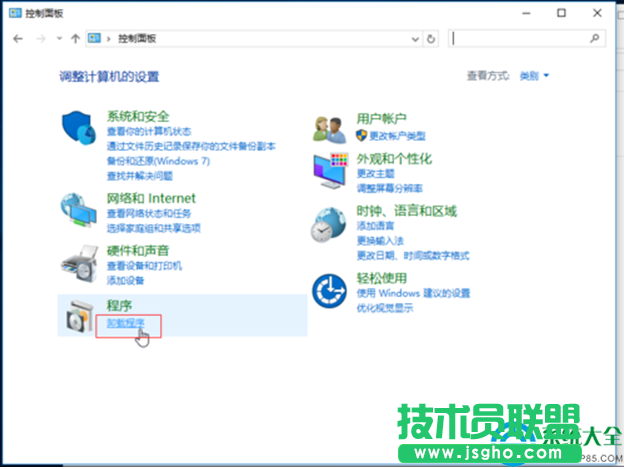
Task: Open 硬件和声音 category
Action: (x=138, y=251)
